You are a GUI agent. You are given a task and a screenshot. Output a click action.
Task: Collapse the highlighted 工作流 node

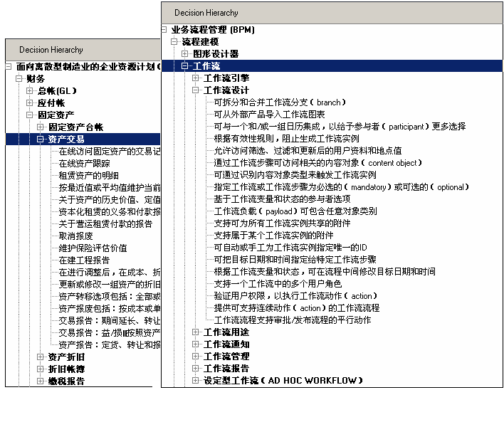pos(185,66)
